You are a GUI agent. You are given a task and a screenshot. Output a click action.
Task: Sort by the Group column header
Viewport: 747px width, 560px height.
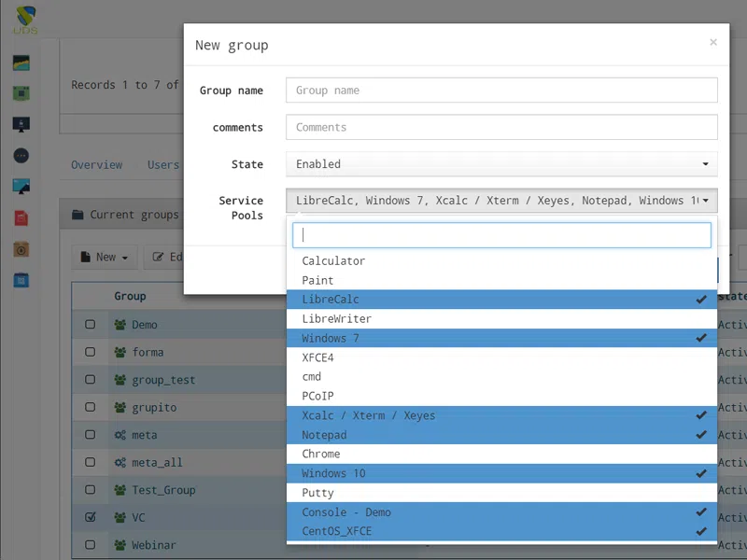click(x=130, y=296)
